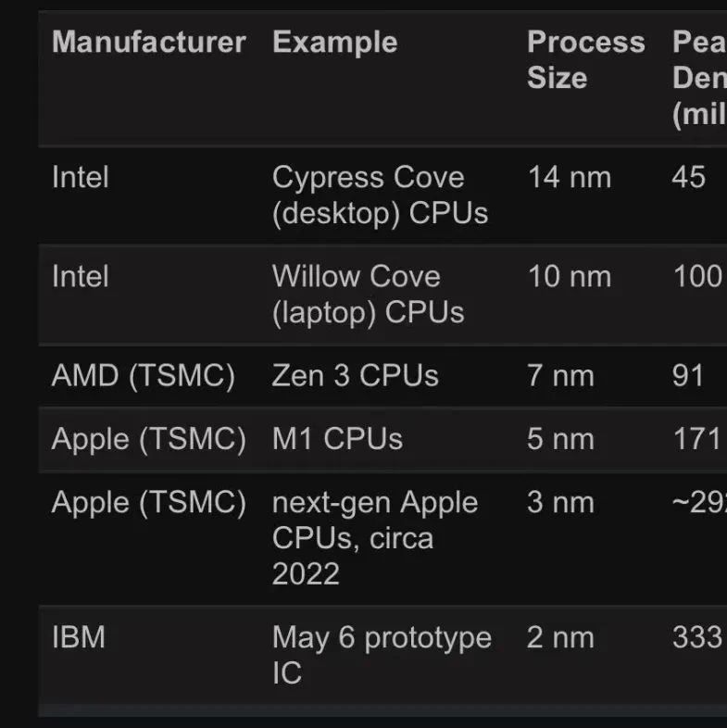The image size is (727, 728).
Task: Select the 14 nm process size cell
Action: pyautogui.click(x=570, y=177)
